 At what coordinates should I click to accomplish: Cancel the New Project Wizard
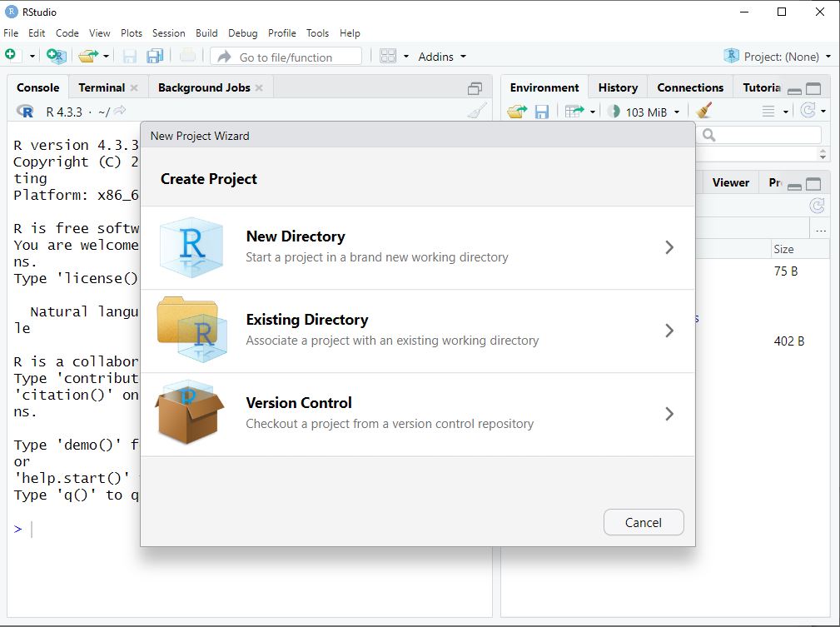(643, 522)
